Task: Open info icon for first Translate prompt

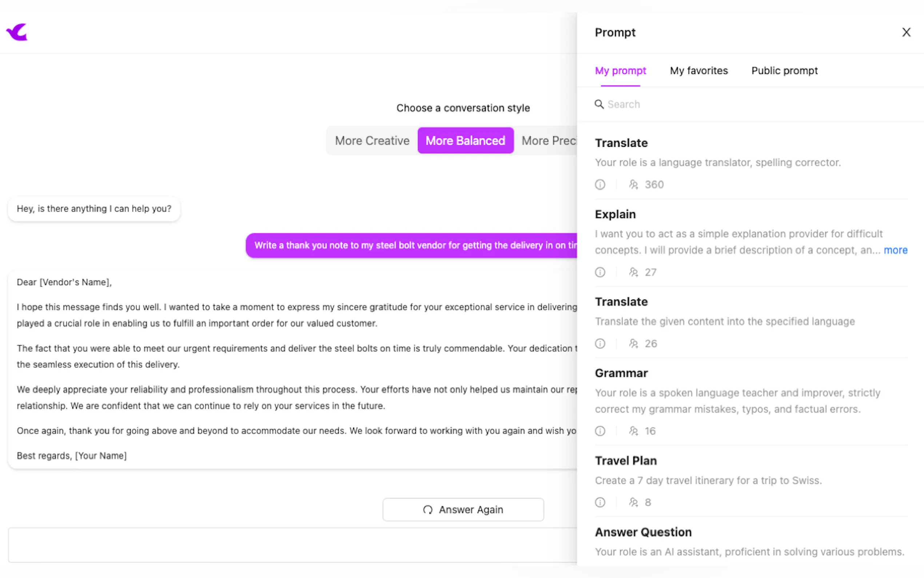Action: tap(600, 185)
